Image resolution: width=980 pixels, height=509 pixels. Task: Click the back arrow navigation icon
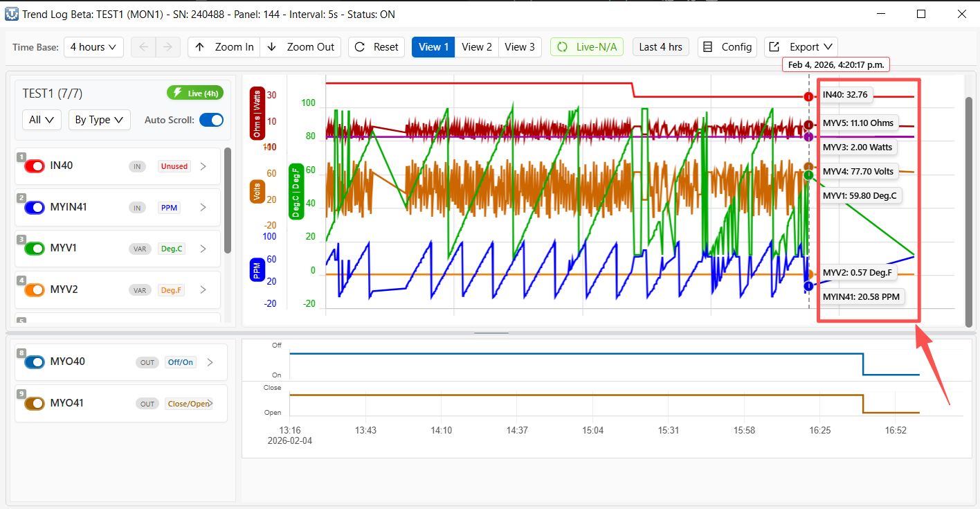(x=143, y=47)
